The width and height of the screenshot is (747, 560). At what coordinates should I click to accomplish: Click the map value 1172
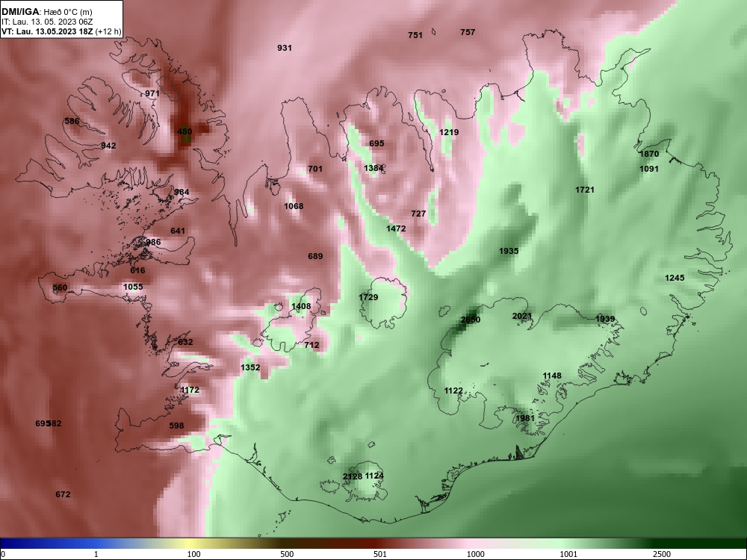pyautogui.click(x=190, y=390)
